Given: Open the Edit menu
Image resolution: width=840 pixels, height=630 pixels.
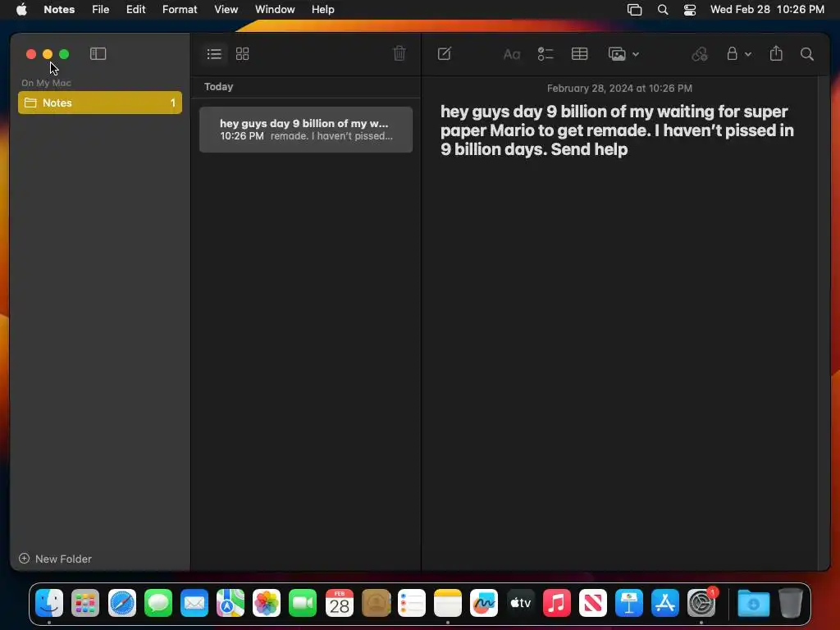Looking at the screenshot, I should [x=135, y=10].
